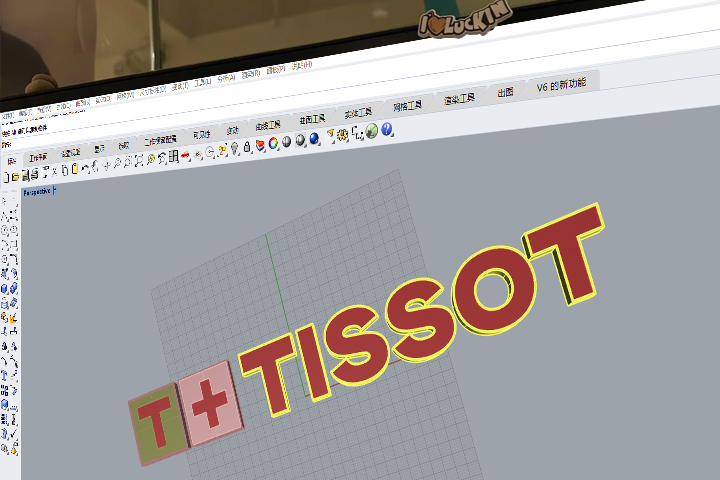Switch to the 网格工具 tab

tap(408, 105)
